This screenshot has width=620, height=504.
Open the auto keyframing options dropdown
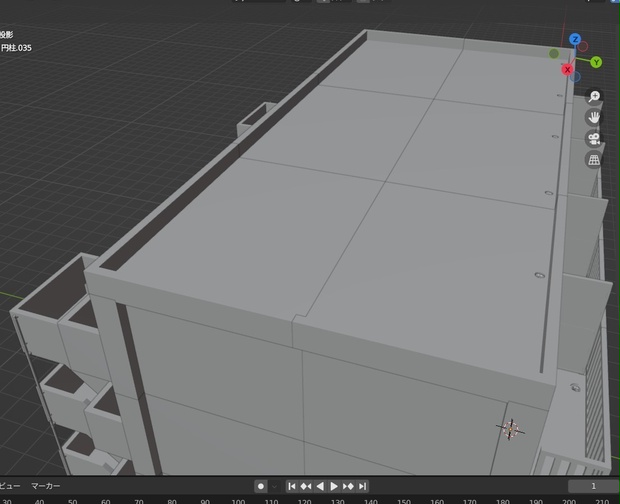274,486
